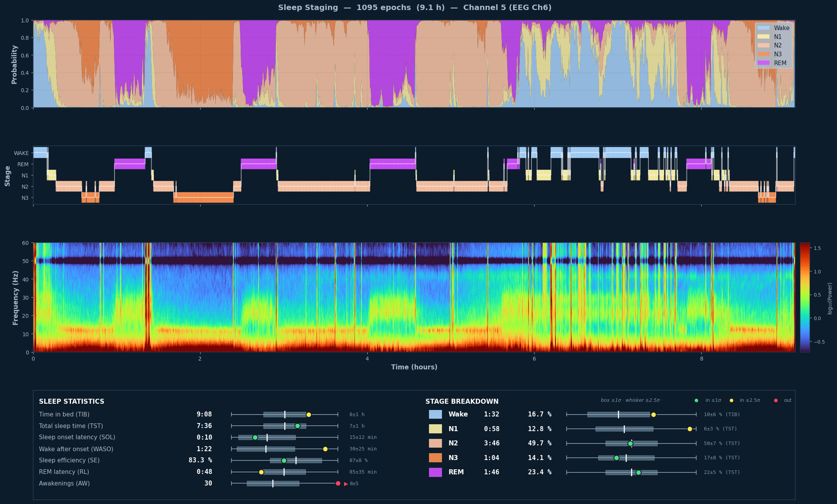The image size is (837, 504).
Task: Select the REM color box in Stage Breakdown
Action: [435, 472]
